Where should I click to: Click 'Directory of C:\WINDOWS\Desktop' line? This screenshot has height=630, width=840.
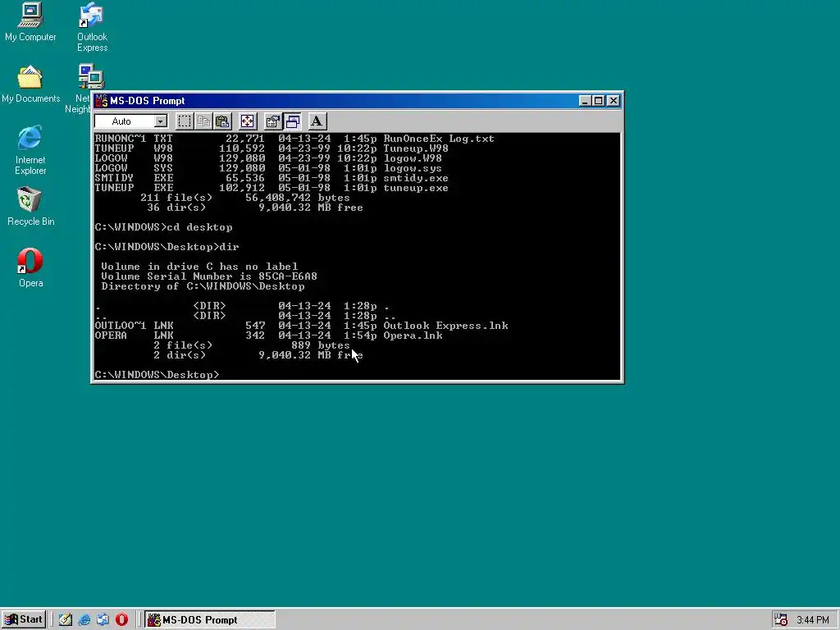(x=203, y=286)
